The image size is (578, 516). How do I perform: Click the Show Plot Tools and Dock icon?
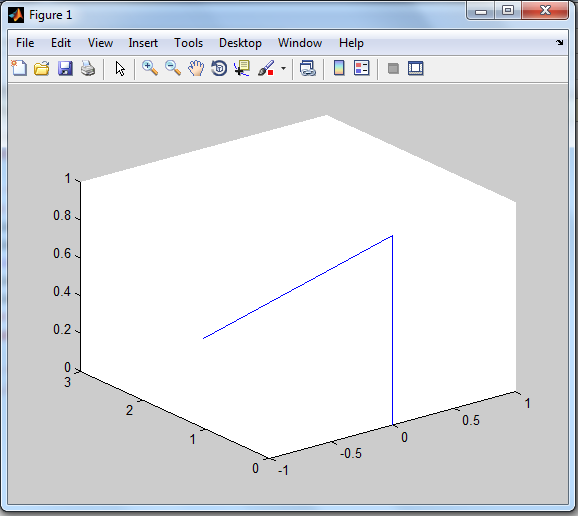click(x=416, y=69)
